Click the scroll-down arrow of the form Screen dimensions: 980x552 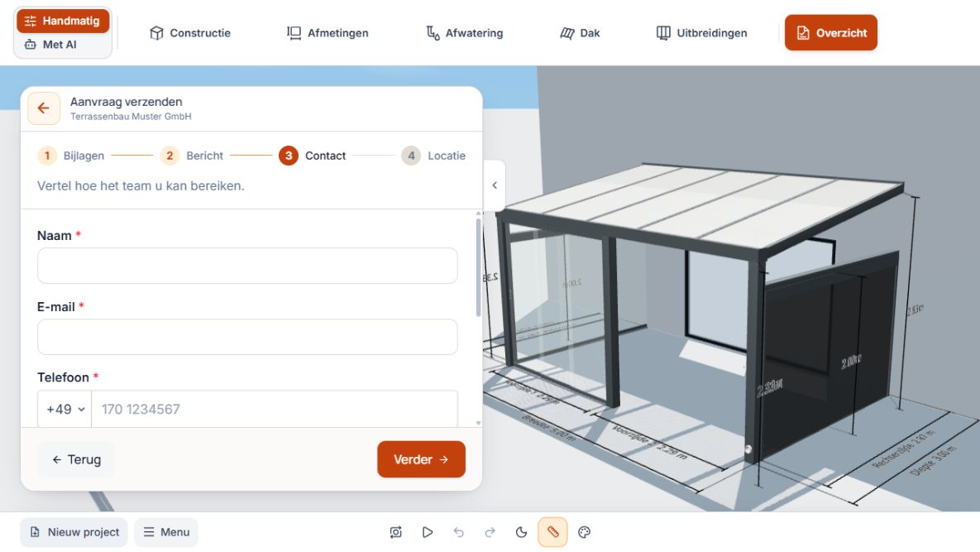point(479,423)
